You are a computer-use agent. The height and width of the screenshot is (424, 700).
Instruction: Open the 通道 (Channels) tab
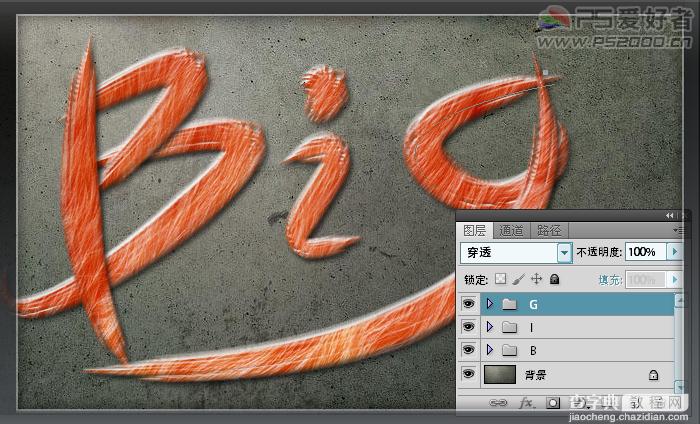click(511, 231)
